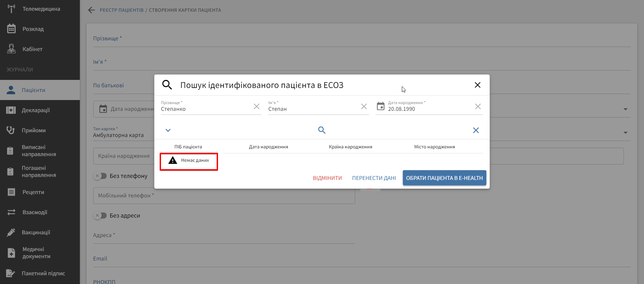Go back using the arrow icon

point(91,10)
